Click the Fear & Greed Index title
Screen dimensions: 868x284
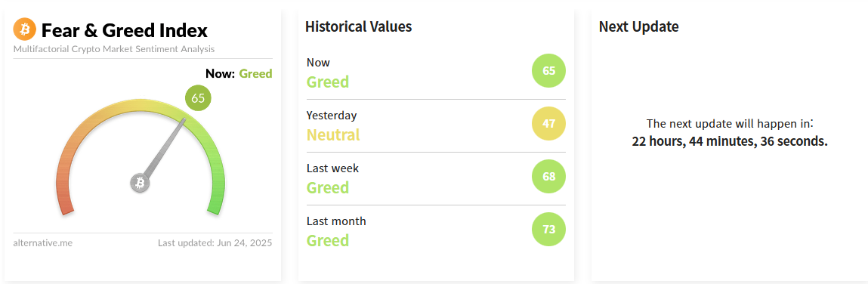pyautogui.click(x=125, y=30)
